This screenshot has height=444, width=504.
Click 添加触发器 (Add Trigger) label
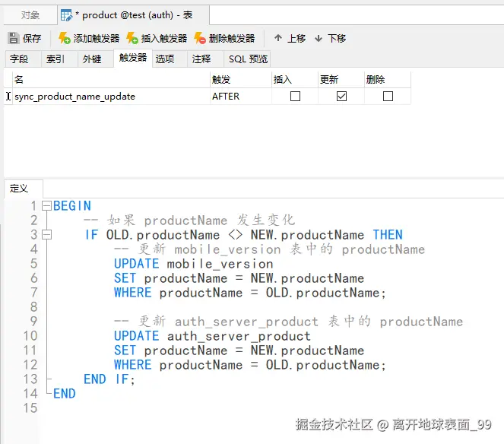tap(97, 39)
